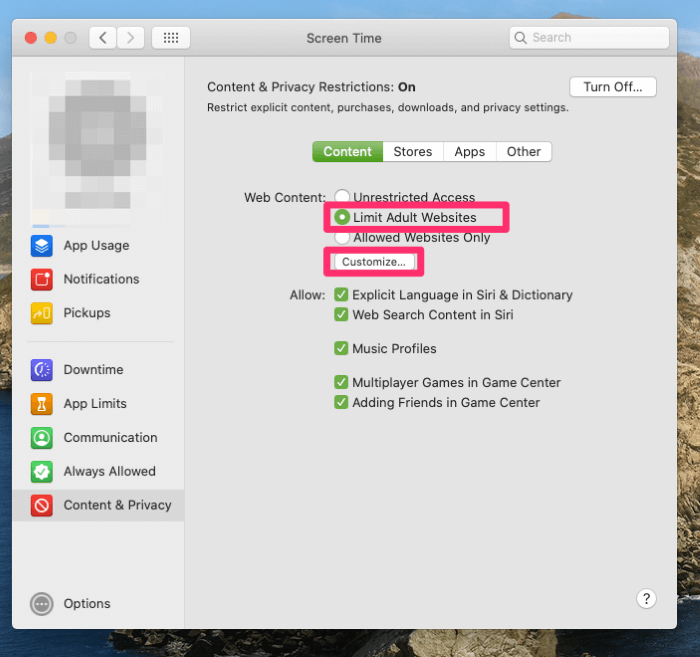Select the Communication label
The image size is (700, 657).
coord(111,437)
